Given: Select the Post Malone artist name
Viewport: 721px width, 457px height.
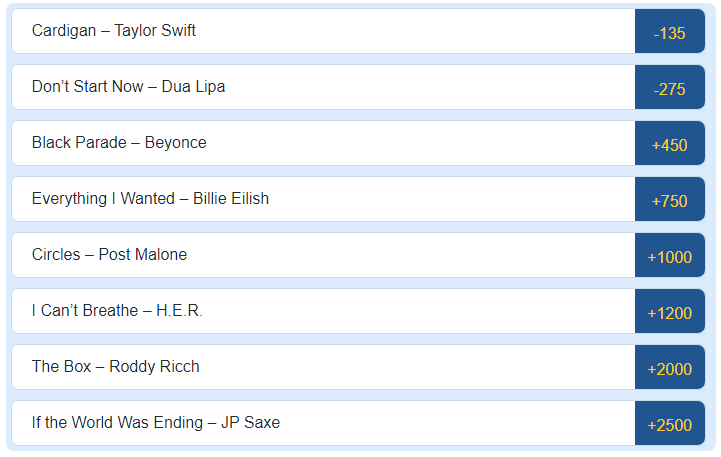Looking at the screenshot, I should 143,255.
